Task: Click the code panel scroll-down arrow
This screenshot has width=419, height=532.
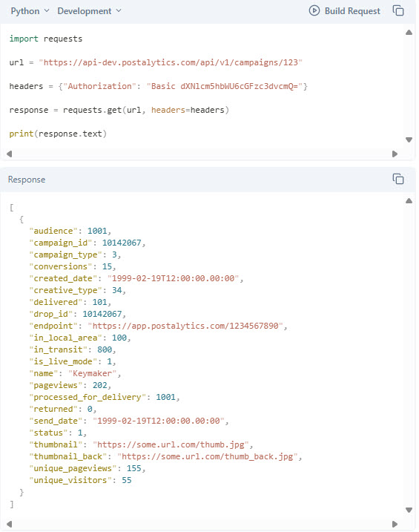Action: point(409,139)
